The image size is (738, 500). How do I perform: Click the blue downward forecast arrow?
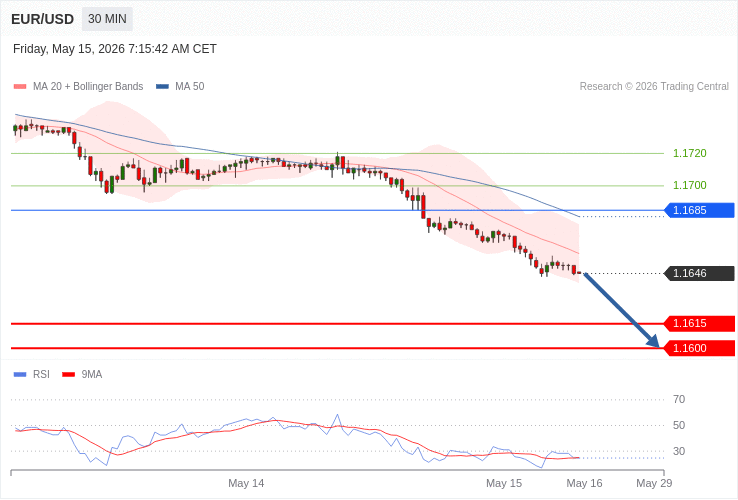click(621, 310)
